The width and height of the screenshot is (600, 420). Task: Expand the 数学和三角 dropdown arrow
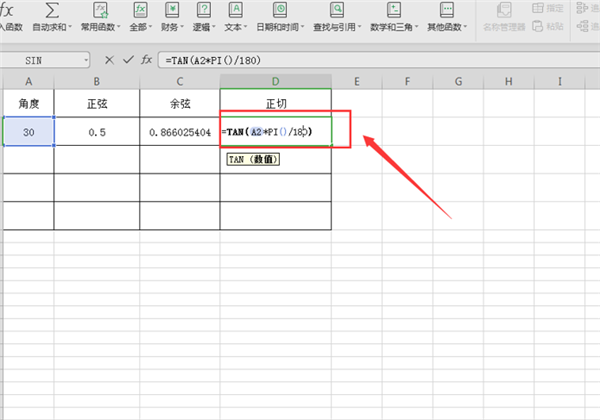(x=416, y=27)
